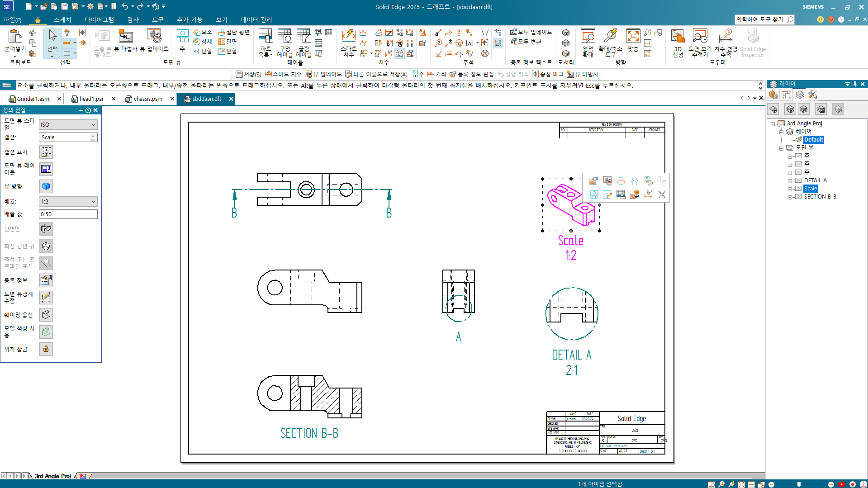Click the Create 3D (3D 생성) icon
The height and width of the screenshot is (488, 868).
pos(678,43)
